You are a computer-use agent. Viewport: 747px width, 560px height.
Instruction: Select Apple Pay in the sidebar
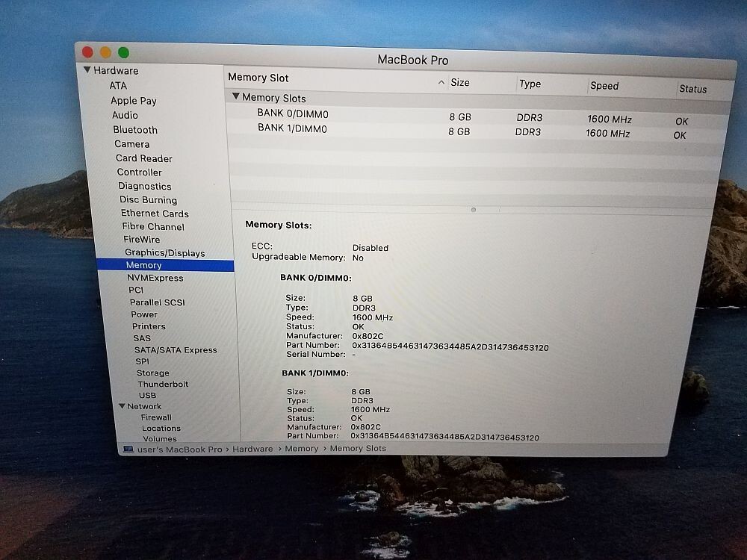click(x=134, y=101)
